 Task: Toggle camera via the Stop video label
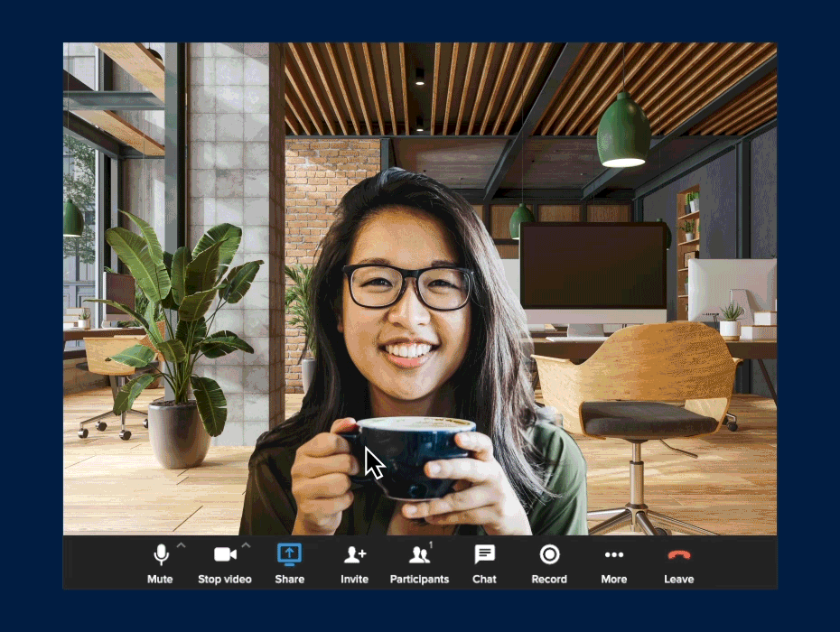tap(225, 579)
